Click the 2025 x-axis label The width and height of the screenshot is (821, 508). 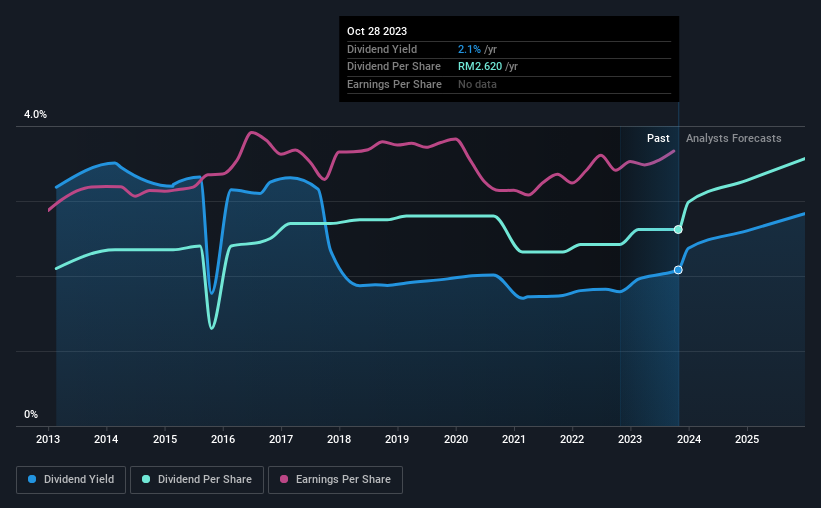coord(747,439)
